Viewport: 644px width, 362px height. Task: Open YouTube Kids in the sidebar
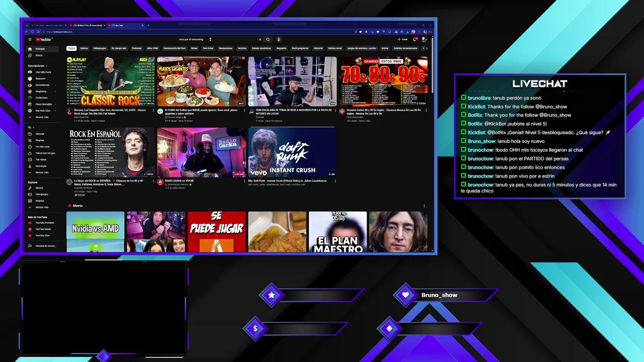point(42,235)
